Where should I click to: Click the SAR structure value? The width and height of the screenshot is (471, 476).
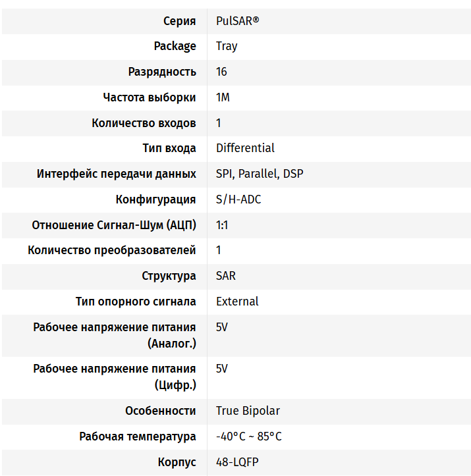[226, 276]
